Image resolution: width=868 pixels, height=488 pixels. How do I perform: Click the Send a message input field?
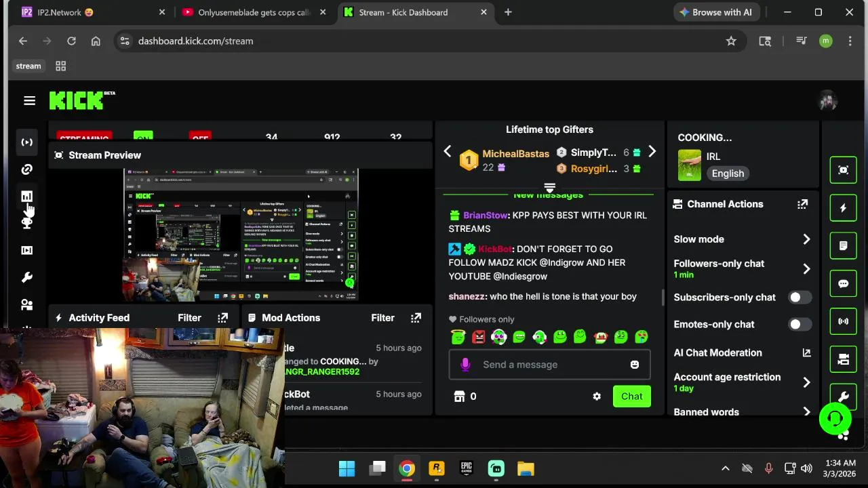(x=549, y=365)
